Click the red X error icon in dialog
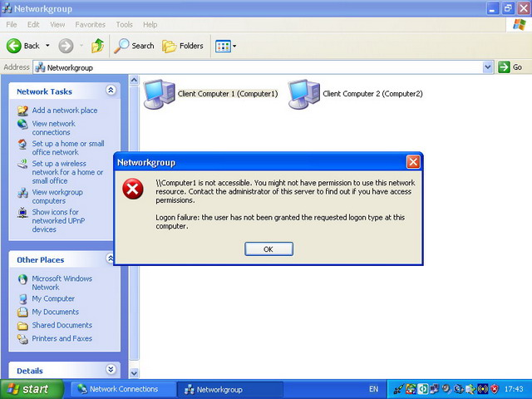Viewport: 532px width, 399px height. coord(133,189)
